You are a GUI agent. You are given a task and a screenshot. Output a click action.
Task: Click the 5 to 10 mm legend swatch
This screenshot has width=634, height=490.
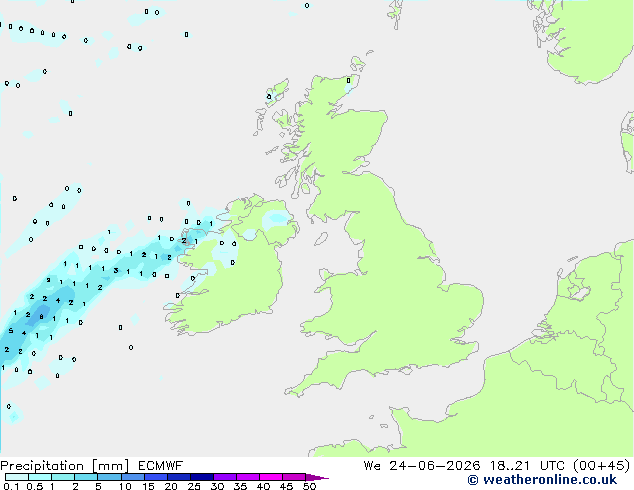point(109,477)
